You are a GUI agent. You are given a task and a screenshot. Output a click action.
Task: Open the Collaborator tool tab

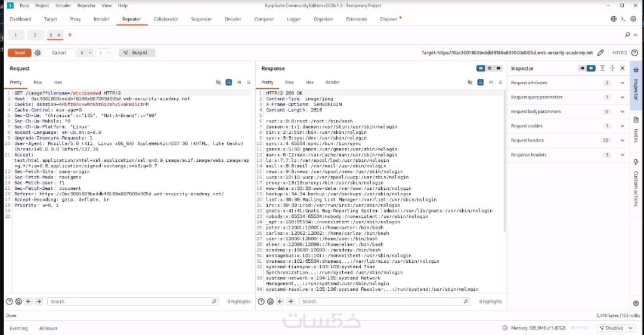tap(166, 19)
